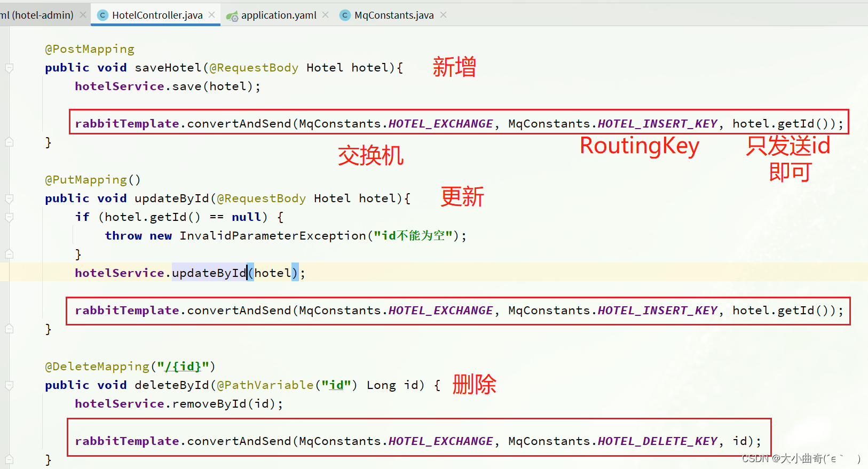Open the application.yaml editor tab
The width and height of the screenshot is (868, 469).
click(279, 15)
